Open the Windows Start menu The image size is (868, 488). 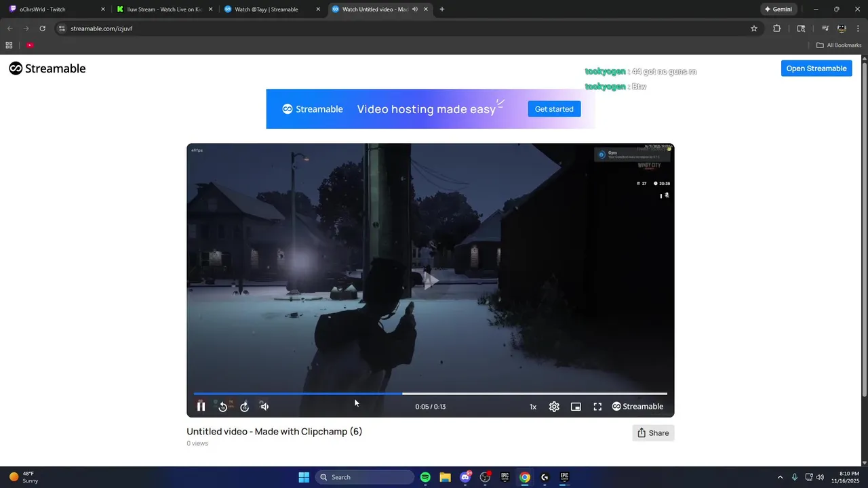coord(304,477)
